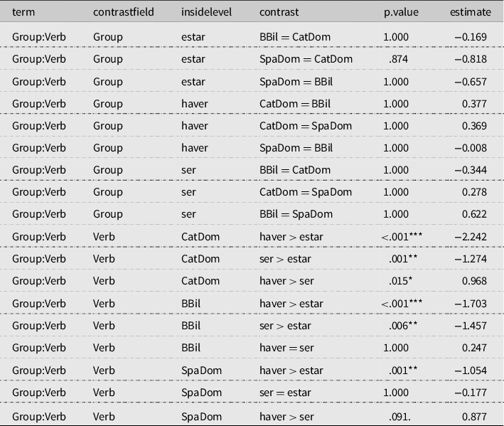Image resolution: width=504 pixels, height=426 pixels.
Task: Select the 'contrastfield' column header
Action: [123, 13]
